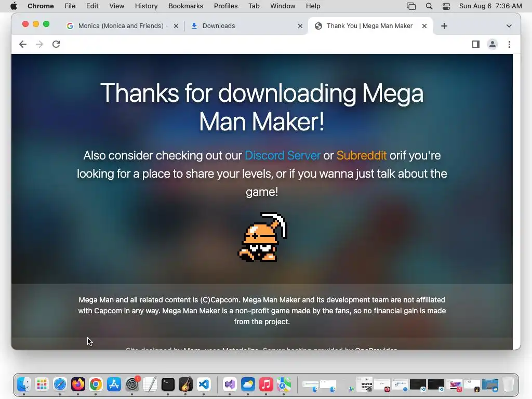Open the Subreddit link
The height and width of the screenshot is (399, 532).
362,155
